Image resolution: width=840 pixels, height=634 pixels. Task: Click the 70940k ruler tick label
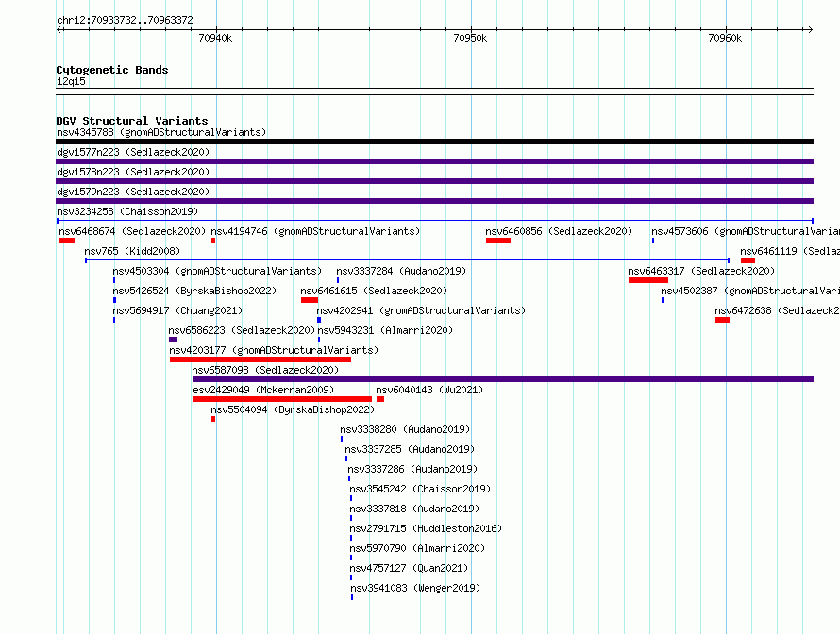point(215,38)
